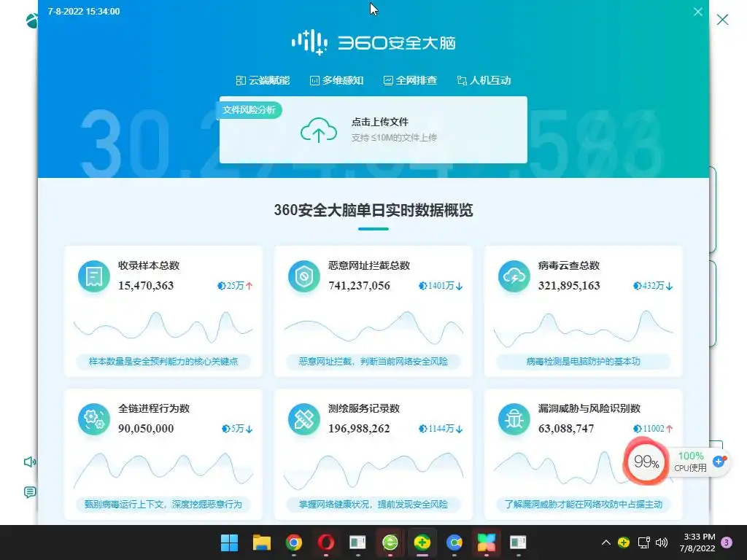Click the 25万 up-trend indicator
This screenshot has width=747, height=560.
click(235, 286)
